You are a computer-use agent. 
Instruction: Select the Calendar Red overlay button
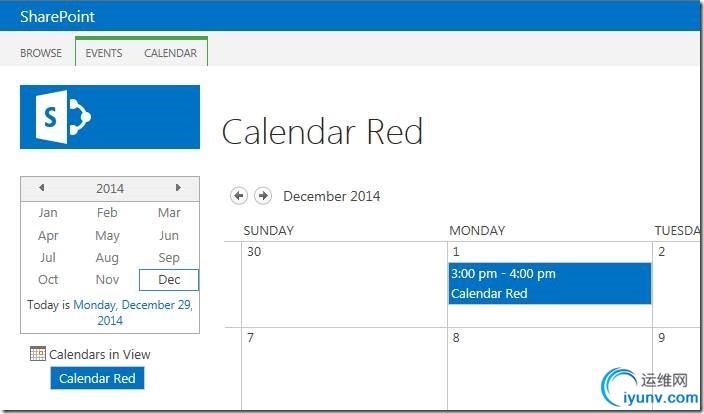(97, 378)
